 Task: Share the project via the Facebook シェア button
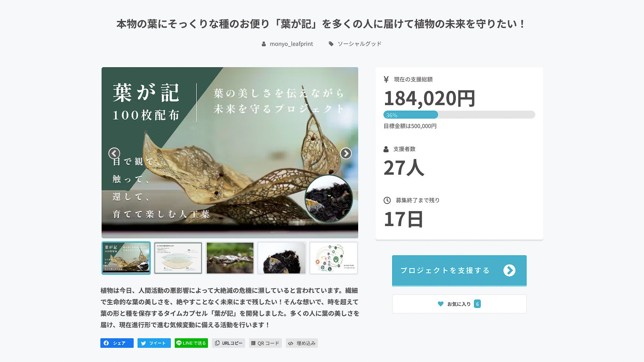117,343
